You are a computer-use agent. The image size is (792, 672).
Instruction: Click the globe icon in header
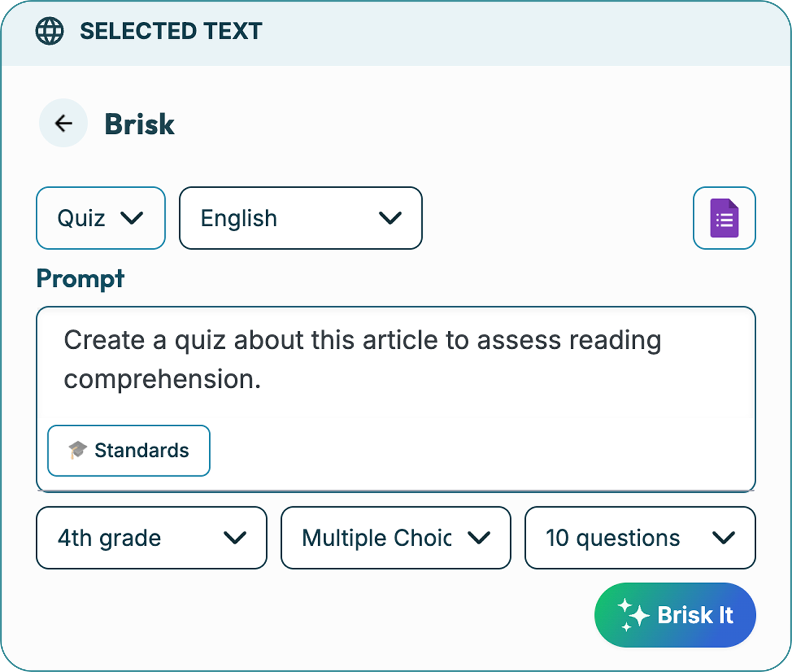49,31
